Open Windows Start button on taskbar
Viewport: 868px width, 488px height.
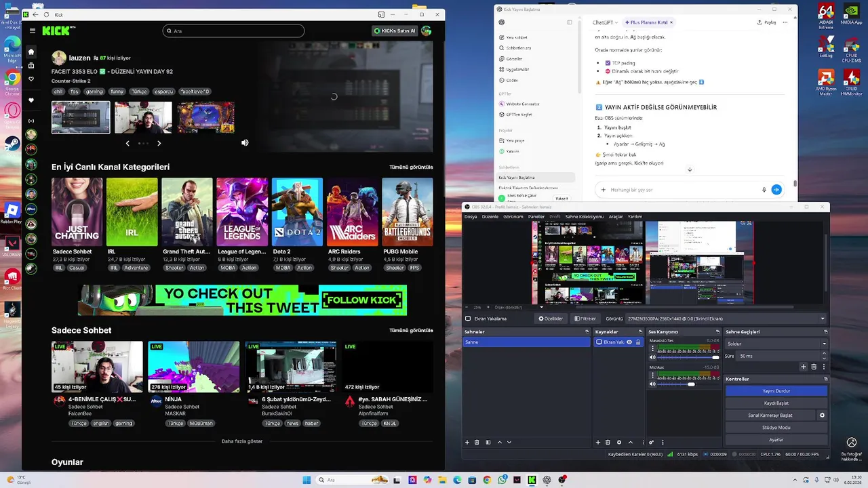click(x=307, y=480)
